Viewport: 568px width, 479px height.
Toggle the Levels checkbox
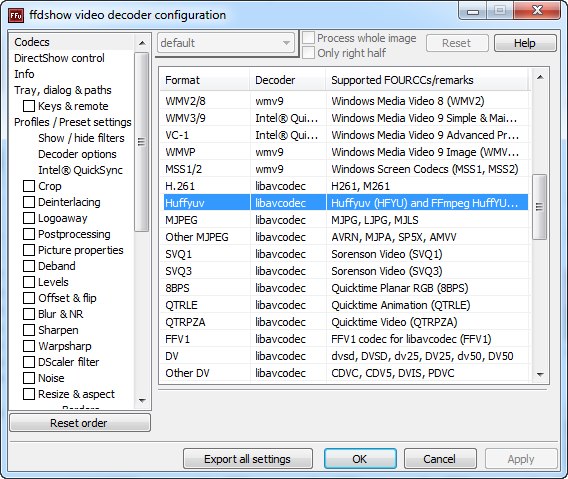point(29,282)
